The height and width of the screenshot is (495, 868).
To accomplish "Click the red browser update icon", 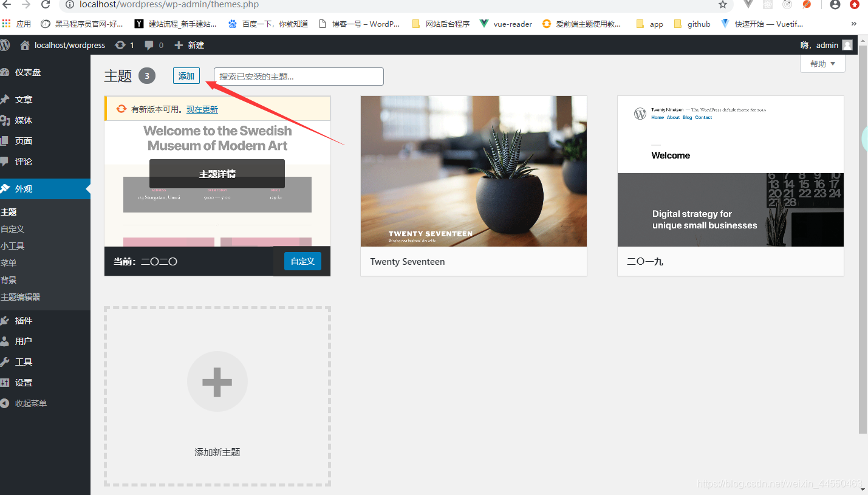I will (855, 5).
